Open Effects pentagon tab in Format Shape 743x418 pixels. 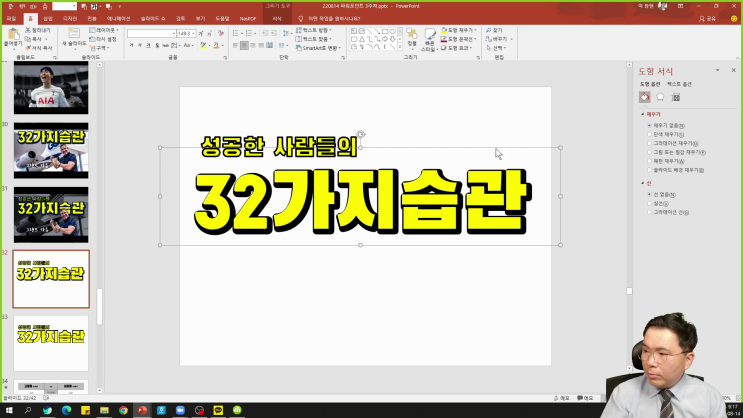pyautogui.click(x=660, y=97)
